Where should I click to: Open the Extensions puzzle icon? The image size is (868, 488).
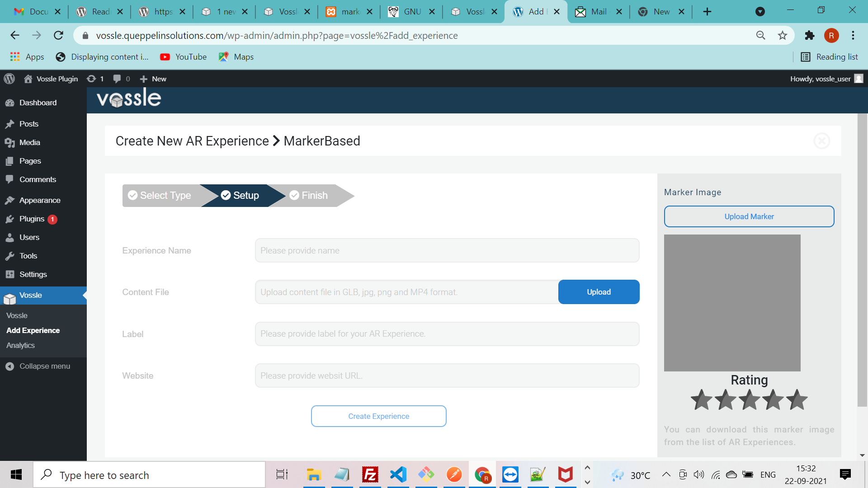[810, 35]
